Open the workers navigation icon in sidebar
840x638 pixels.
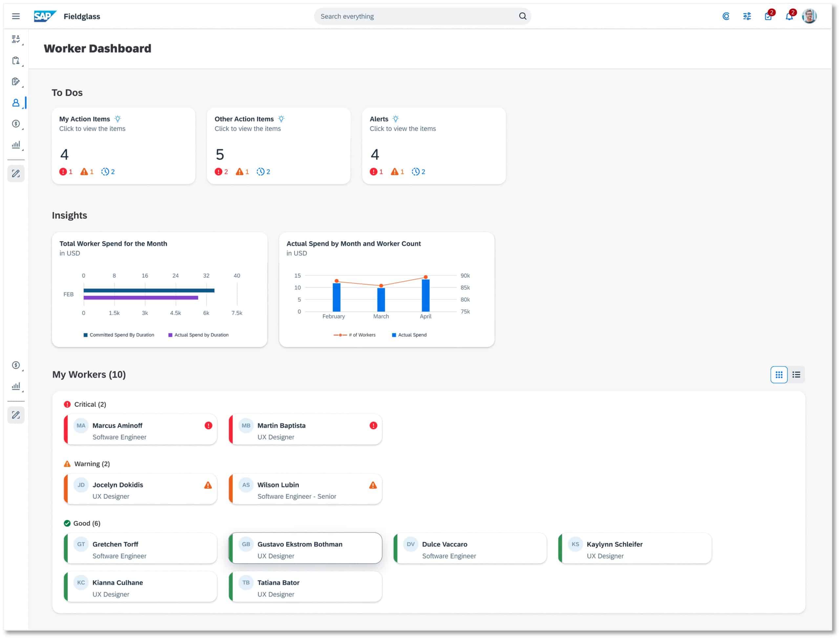[16, 103]
